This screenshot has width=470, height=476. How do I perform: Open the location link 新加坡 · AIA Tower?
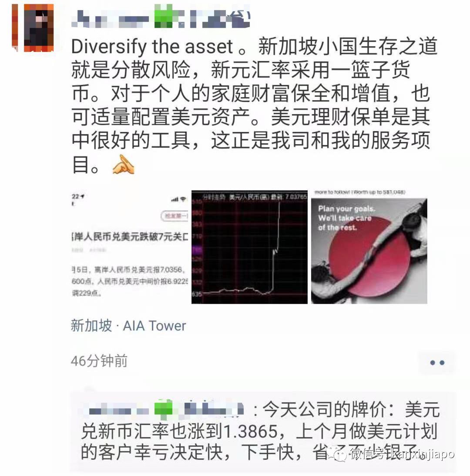(x=128, y=326)
